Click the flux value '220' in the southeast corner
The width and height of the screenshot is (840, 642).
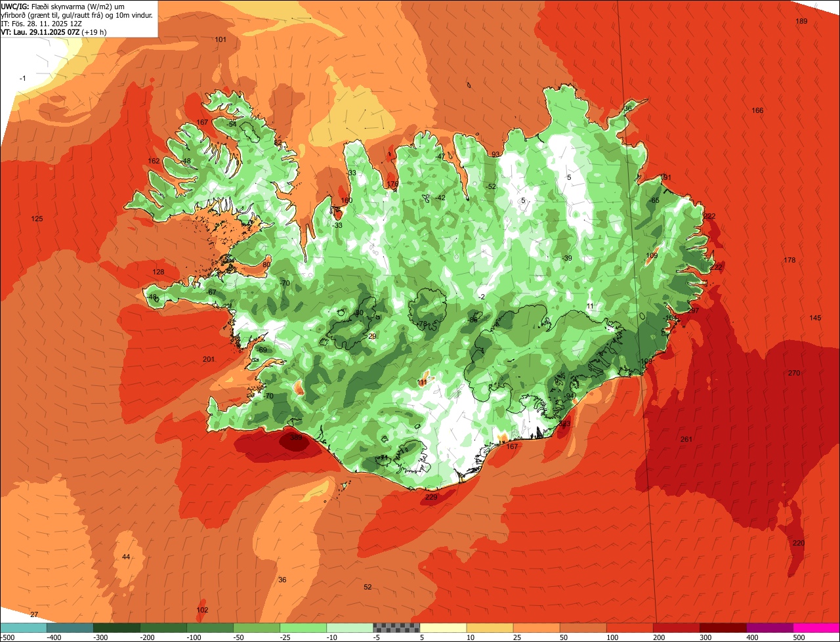point(799,543)
